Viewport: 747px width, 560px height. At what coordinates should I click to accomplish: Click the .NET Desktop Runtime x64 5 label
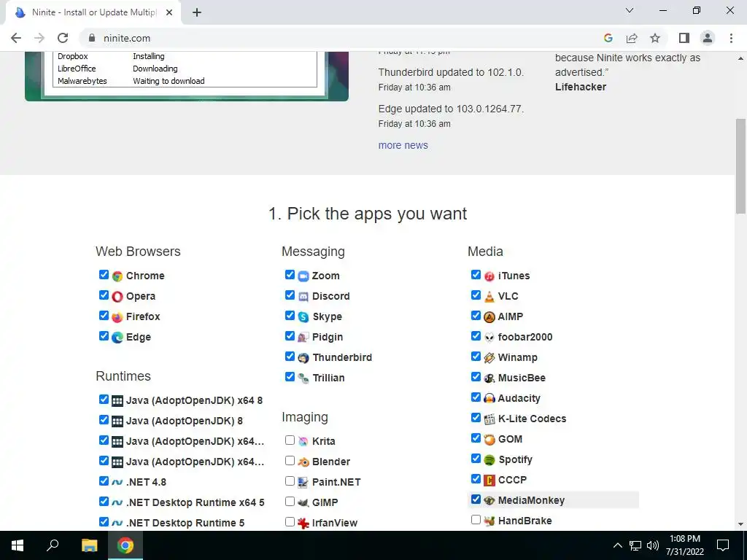(195, 502)
